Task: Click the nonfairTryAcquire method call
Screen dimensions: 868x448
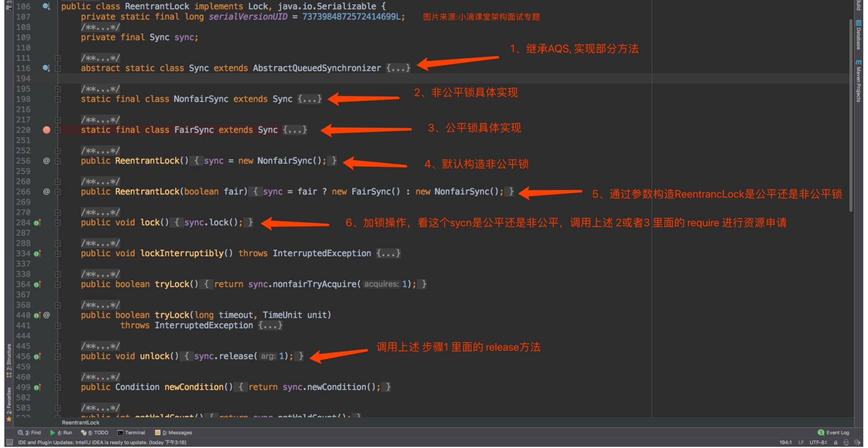Action: 314,284
